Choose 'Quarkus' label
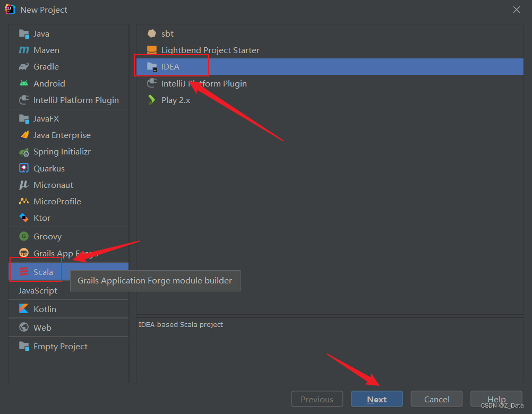The image size is (532, 414). (x=49, y=168)
